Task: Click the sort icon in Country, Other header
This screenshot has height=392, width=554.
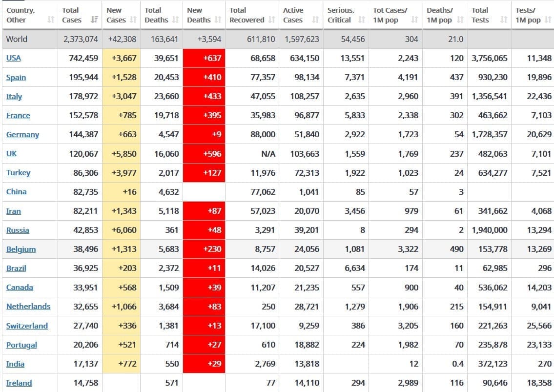Action: point(51,20)
